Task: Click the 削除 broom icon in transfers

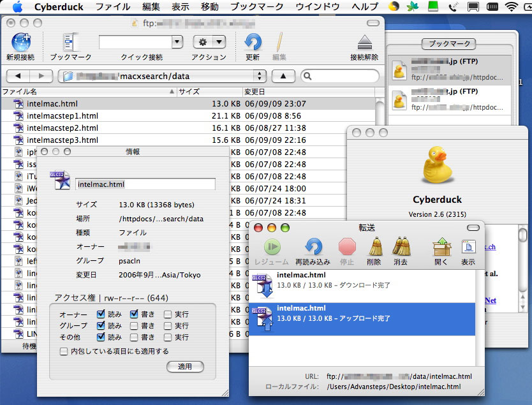Action: tap(374, 247)
